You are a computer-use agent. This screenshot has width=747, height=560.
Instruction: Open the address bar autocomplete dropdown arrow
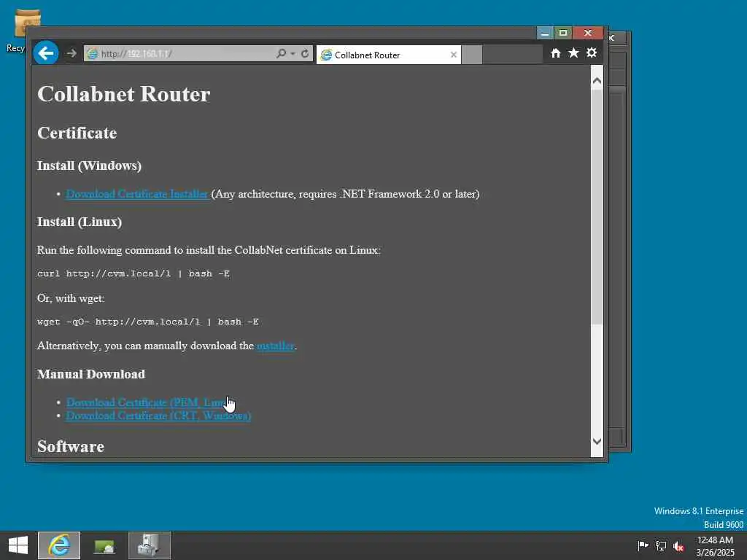pos(293,54)
